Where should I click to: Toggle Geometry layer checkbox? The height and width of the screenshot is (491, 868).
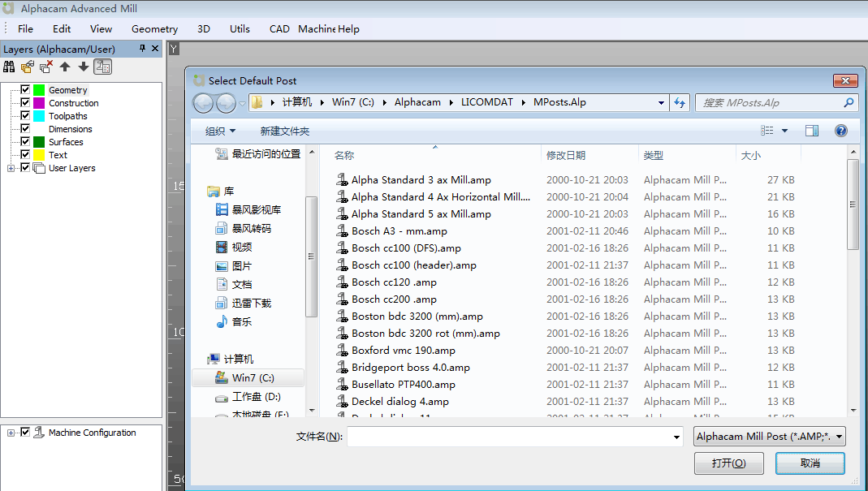pos(25,89)
